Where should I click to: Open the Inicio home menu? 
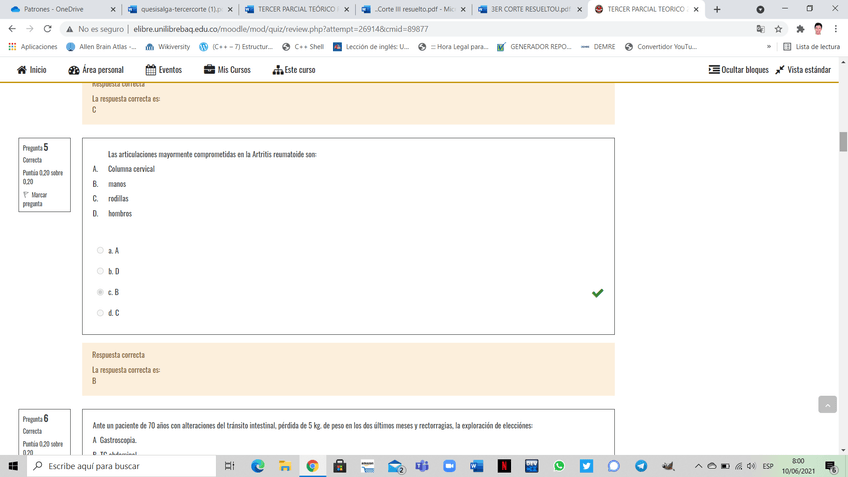31,70
